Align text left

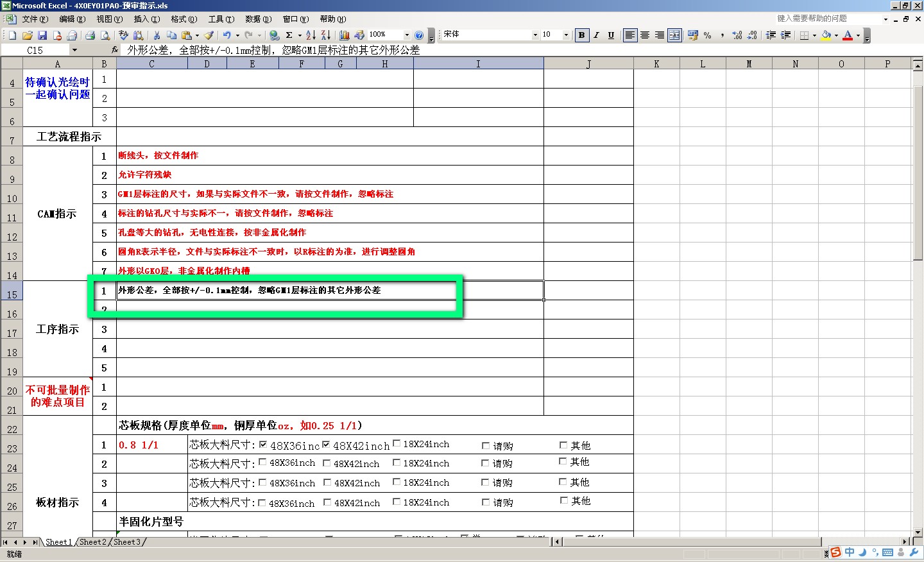point(630,35)
